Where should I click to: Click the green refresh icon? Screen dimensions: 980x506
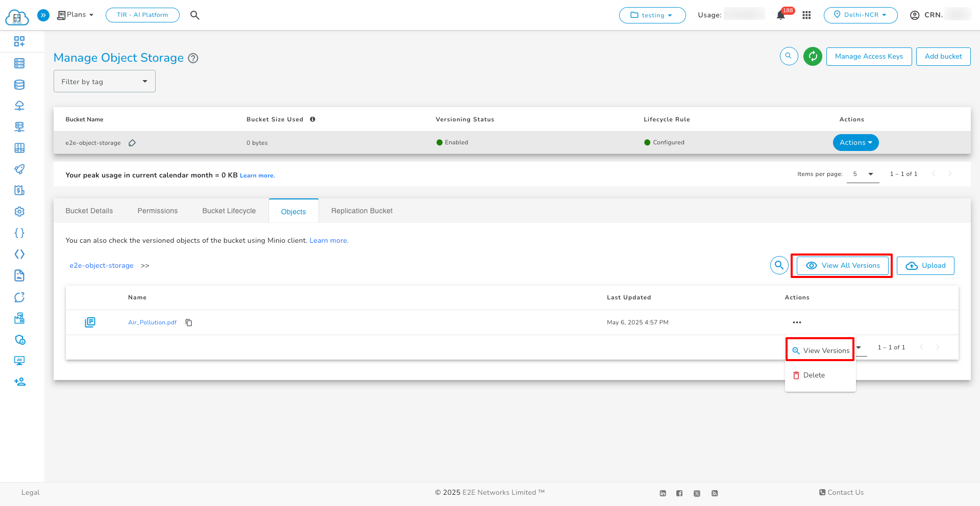[813, 56]
